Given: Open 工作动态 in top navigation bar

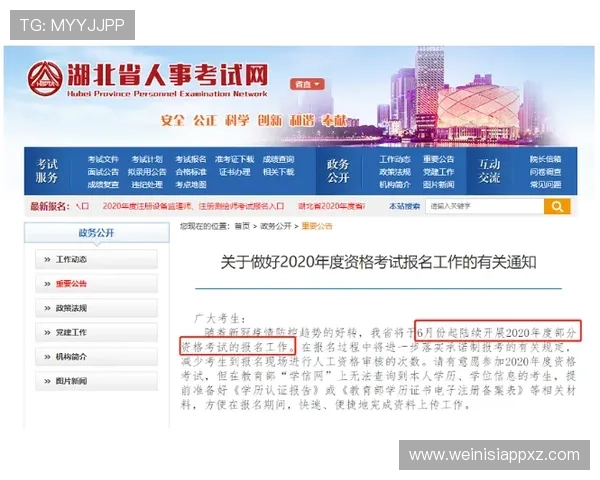Looking at the screenshot, I should pyautogui.click(x=395, y=159).
